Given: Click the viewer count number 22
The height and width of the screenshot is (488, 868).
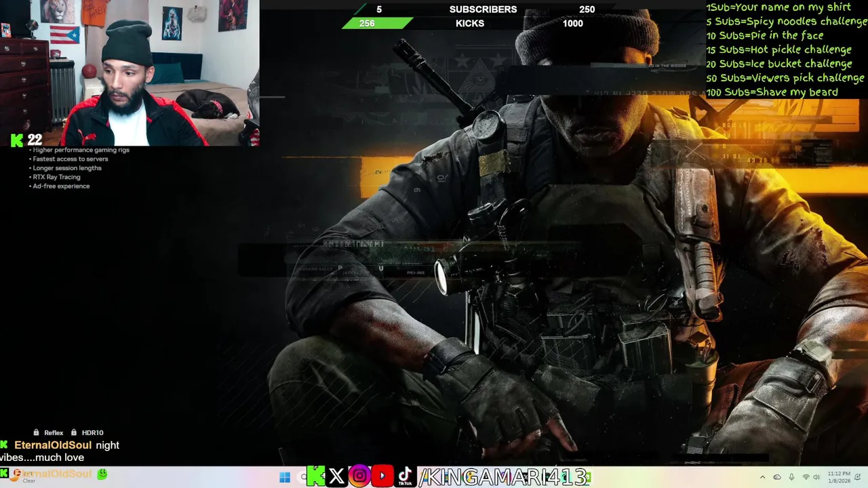Looking at the screenshot, I should [35, 140].
